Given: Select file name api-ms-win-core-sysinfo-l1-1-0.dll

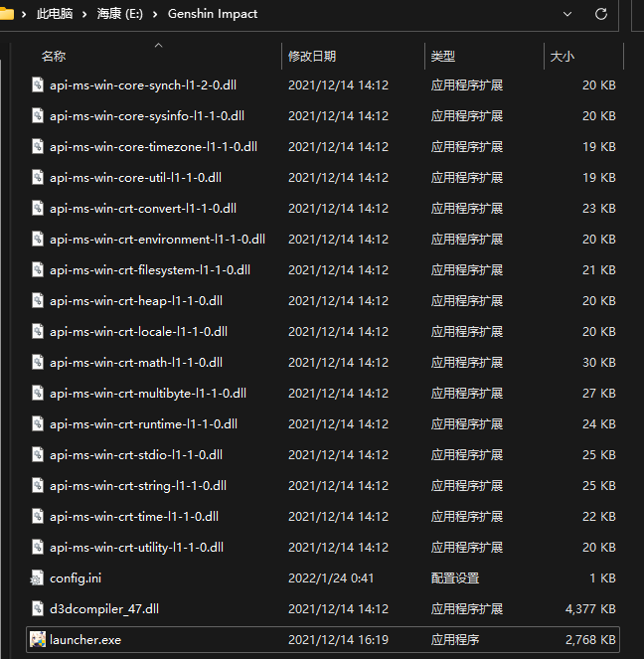Looking at the screenshot, I should [x=147, y=116].
